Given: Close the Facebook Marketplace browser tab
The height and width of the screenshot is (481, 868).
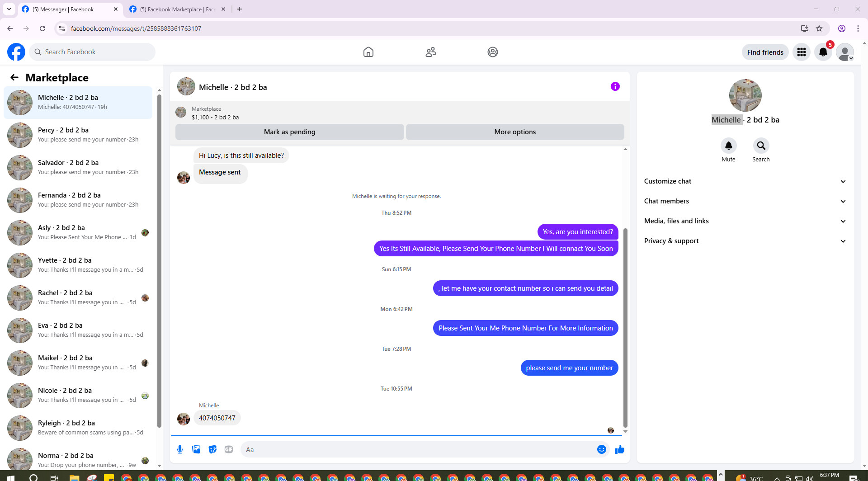Looking at the screenshot, I should tap(223, 9).
